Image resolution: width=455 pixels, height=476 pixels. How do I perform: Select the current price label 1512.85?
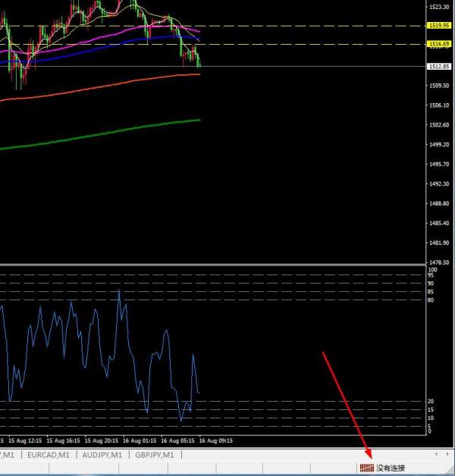[x=437, y=66]
